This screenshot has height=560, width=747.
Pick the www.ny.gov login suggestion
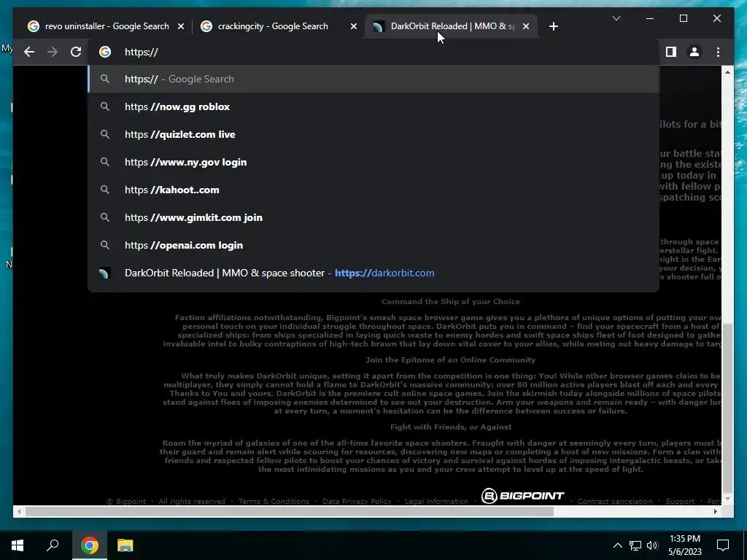click(374, 162)
